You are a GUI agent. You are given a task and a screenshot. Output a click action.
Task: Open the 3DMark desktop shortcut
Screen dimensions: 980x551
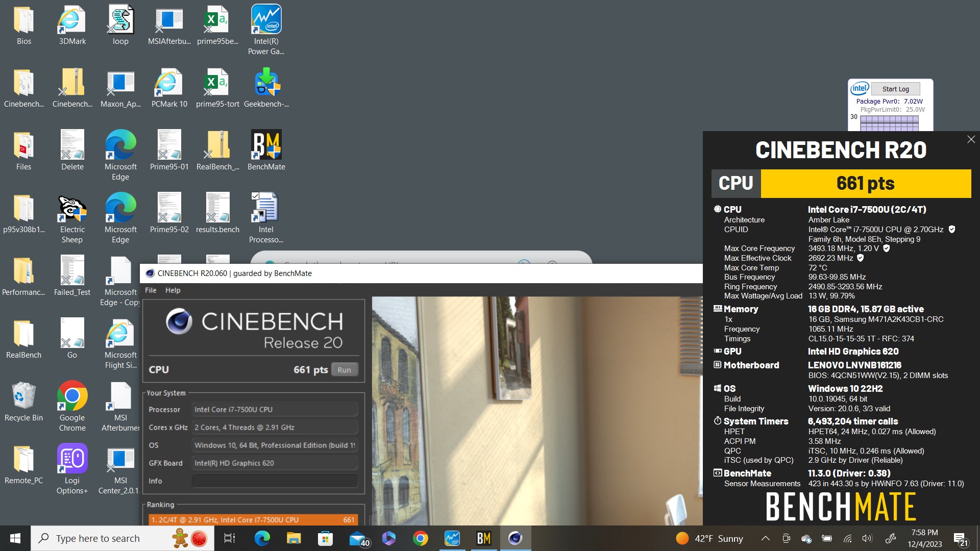72,26
